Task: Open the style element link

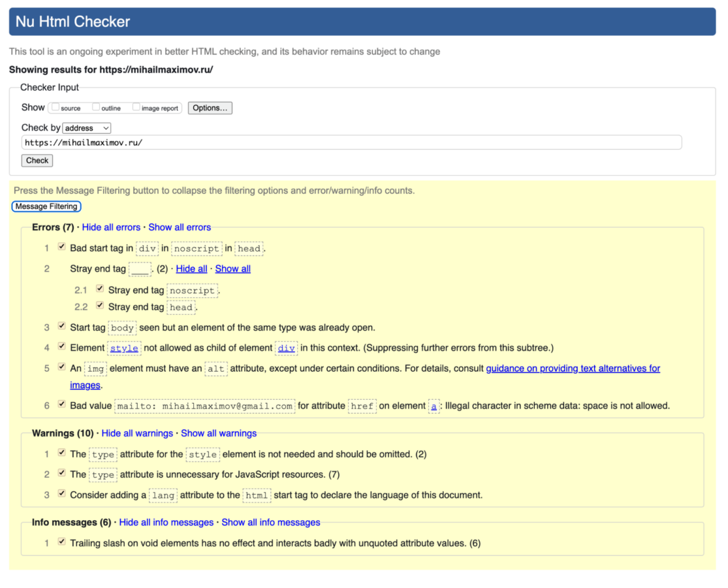Action: pos(124,348)
